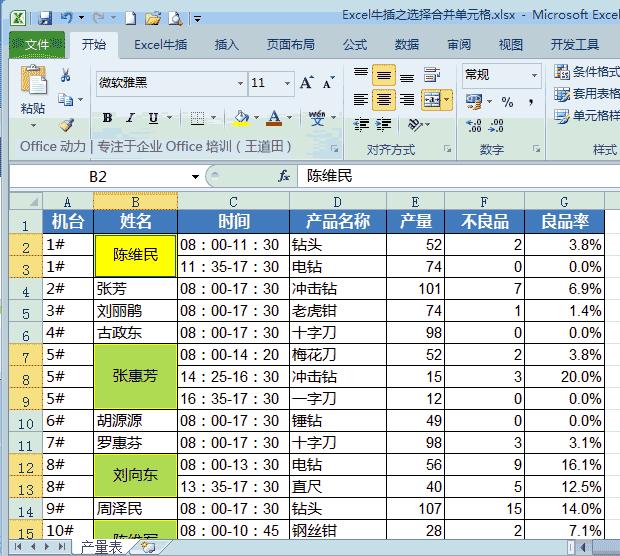This screenshot has height=556, width=620.
Task: Click the Copy icon
Action: (66, 99)
